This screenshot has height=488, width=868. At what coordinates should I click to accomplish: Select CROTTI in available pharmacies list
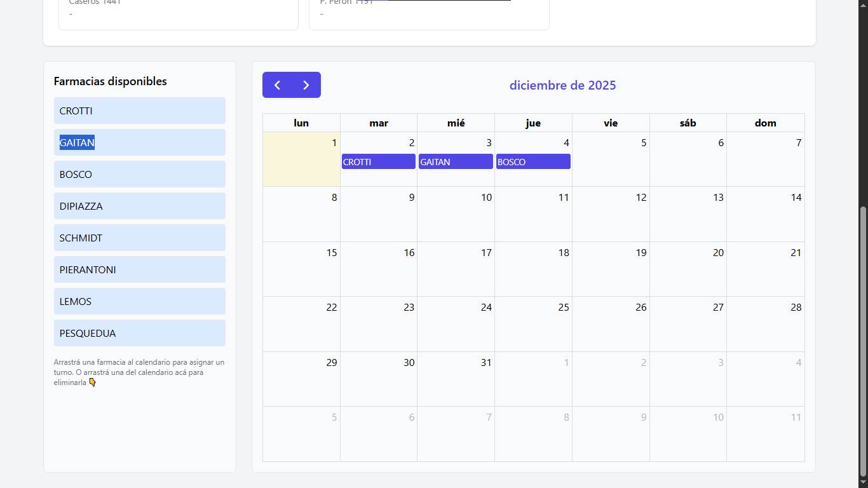tap(139, 111)
